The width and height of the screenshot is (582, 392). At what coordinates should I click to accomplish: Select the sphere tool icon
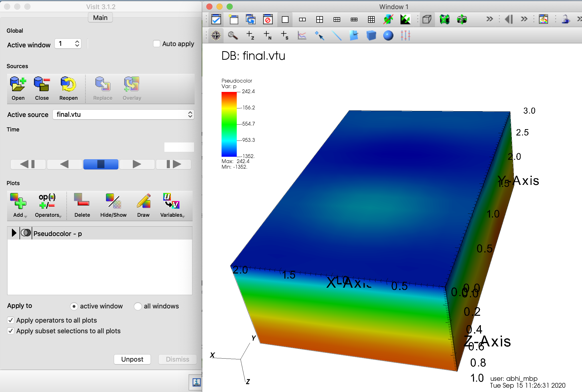[x=388, y=36]
